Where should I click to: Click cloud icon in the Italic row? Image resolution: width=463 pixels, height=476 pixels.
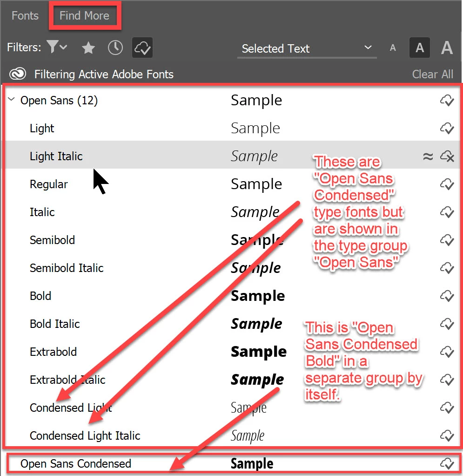447,212
